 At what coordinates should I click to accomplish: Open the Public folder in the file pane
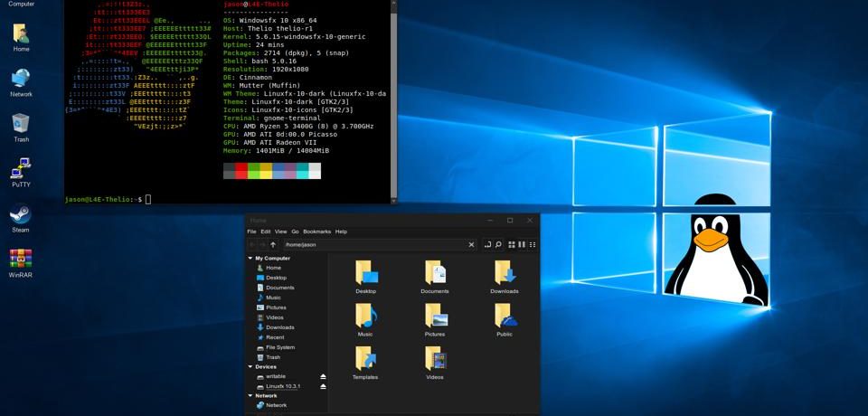(505, 319)
